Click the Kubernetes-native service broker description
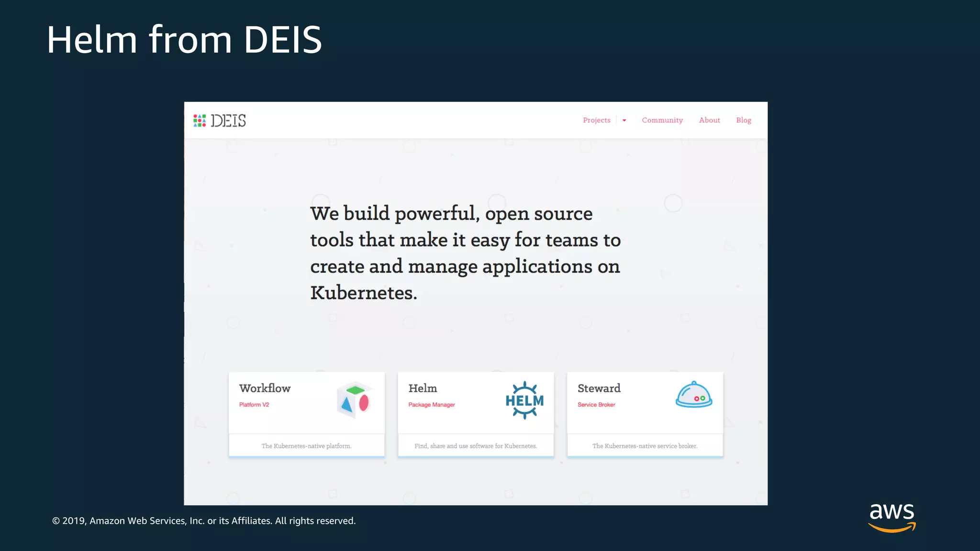980x551 pixels. pos(645,446)
